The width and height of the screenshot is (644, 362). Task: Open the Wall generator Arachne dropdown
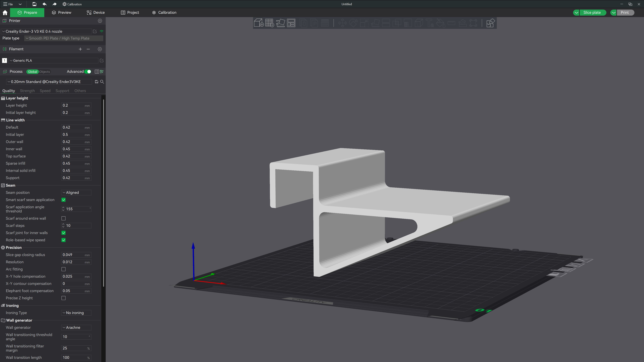(x=76, y=327)
